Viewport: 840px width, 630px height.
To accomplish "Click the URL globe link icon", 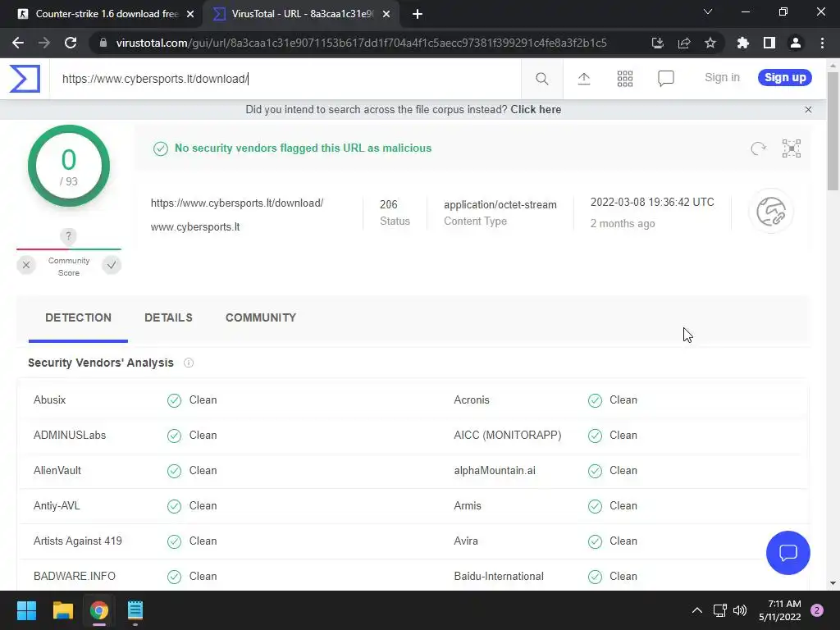I will click(x=771, y=211).
